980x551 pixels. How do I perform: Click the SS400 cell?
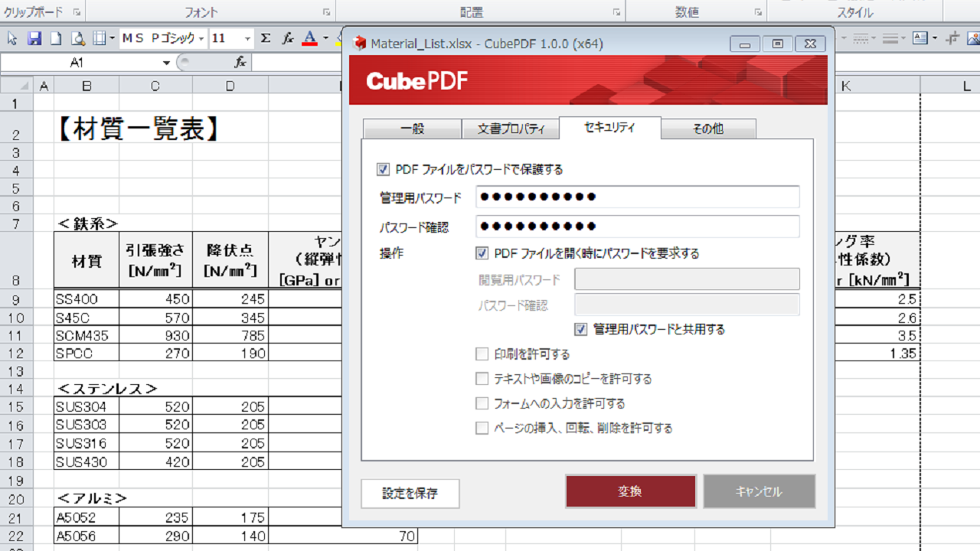point(87,299)
